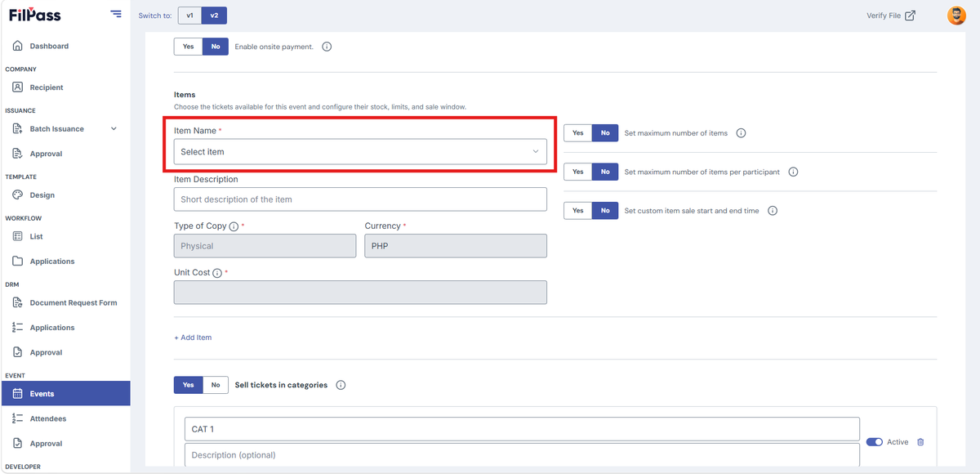Click the Design palette icon
Screen dimensions: 980x474
(18, 195)
